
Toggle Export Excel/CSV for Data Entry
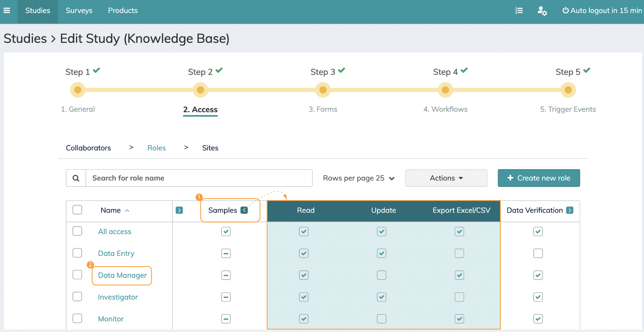point(459,253)
